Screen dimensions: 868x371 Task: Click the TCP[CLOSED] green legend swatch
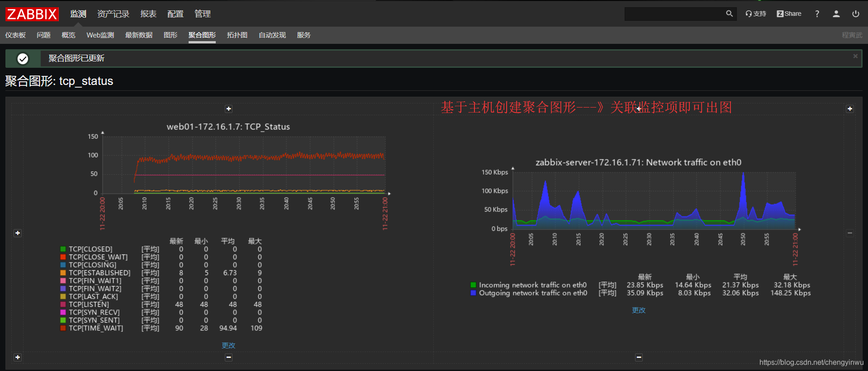coord(63,249)
